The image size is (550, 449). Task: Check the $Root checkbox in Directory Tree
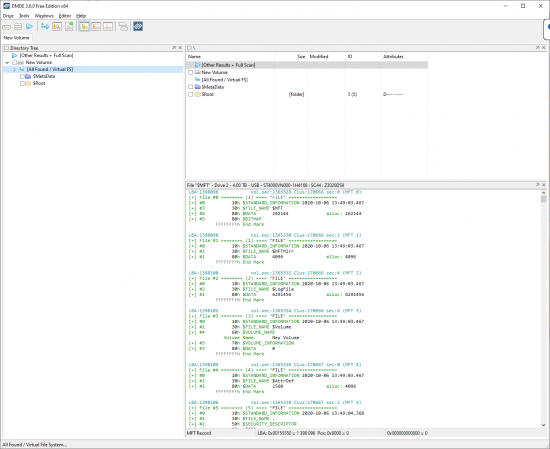click(x=22, y=83)
